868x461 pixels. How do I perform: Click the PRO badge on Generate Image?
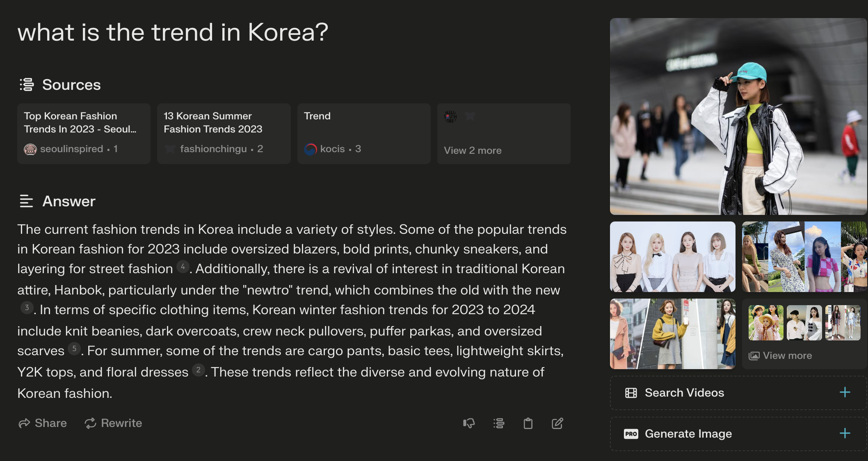coord(631,434)
